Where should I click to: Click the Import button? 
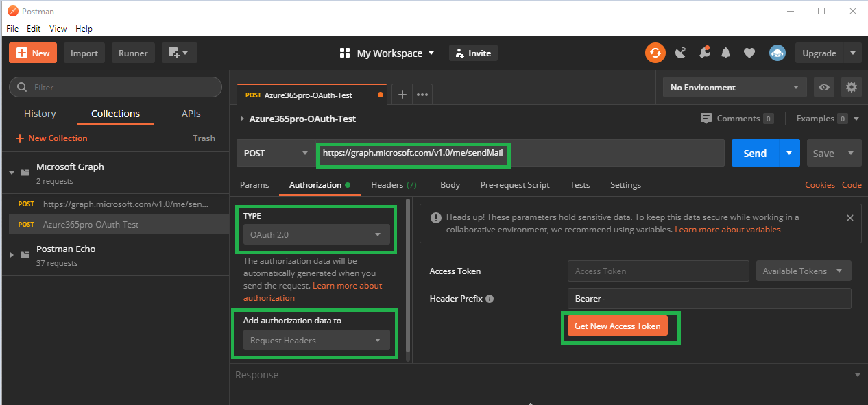point(84,53)
